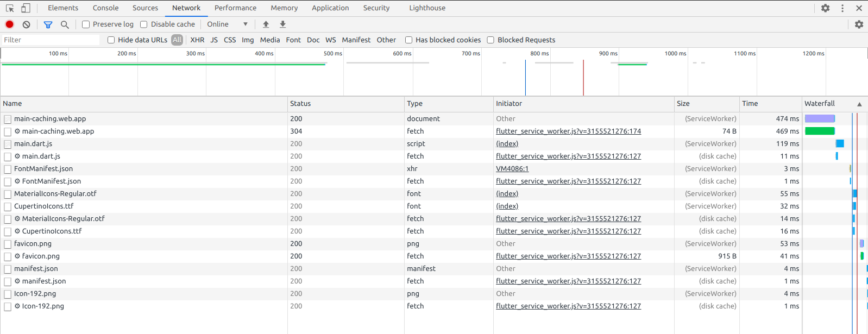Select the MaterialIcons-Regular.otf font row
The height and width of the screenshot is (334, 868).
[434, 194]
